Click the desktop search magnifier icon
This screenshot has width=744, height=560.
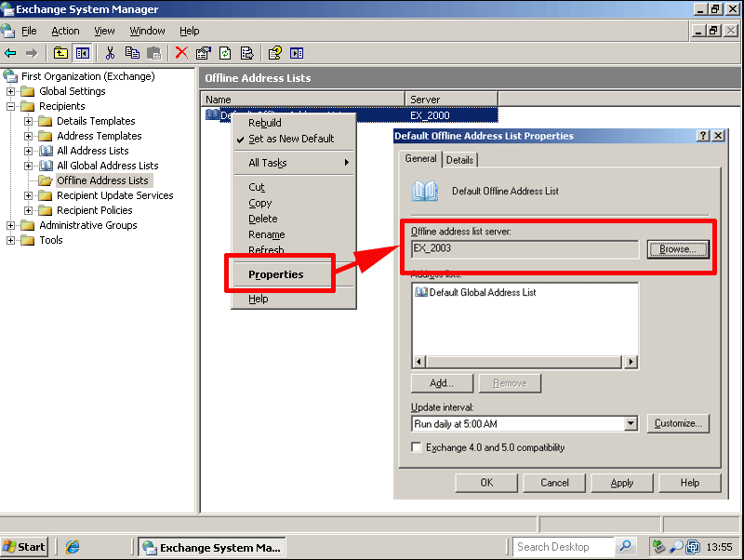(x=625, y=547)
